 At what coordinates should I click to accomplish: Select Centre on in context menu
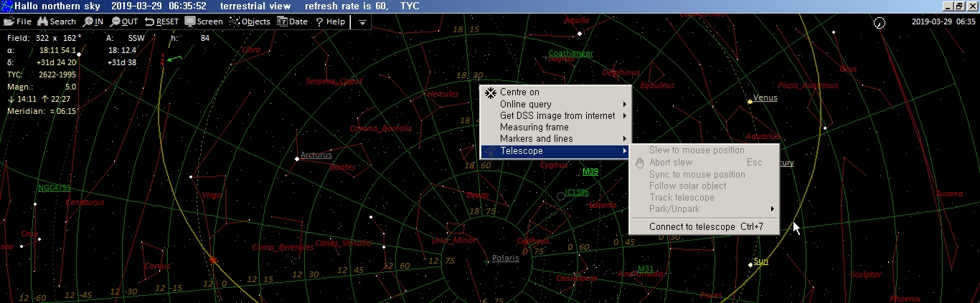point(519,92)
